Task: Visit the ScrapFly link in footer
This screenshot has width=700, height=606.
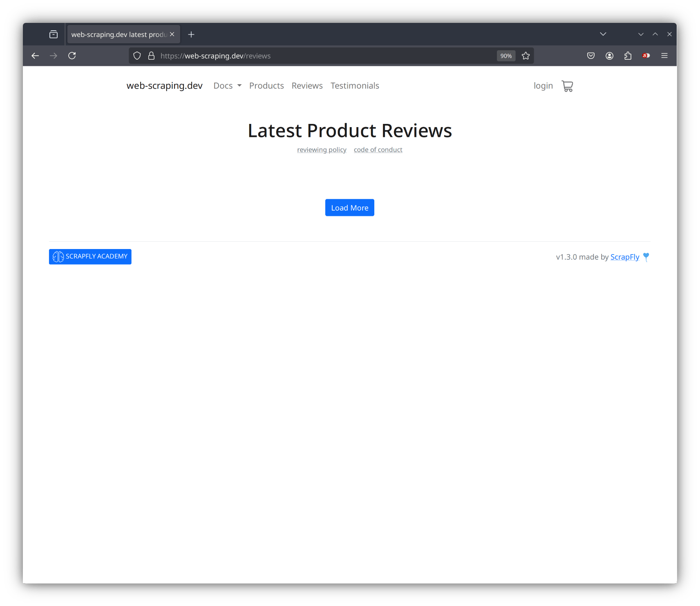Action: tap(625, 257)
